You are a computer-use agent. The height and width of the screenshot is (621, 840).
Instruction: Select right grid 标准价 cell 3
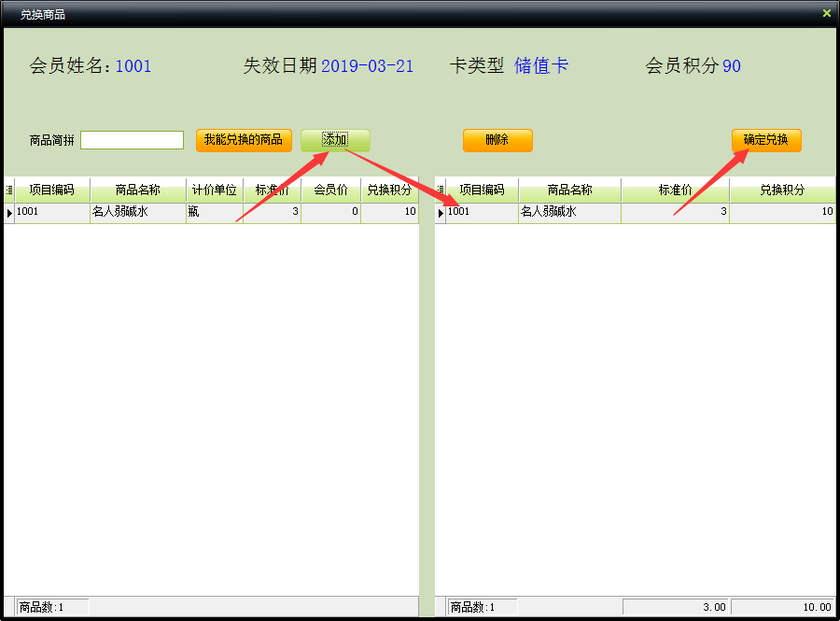[x=675, y=212]
